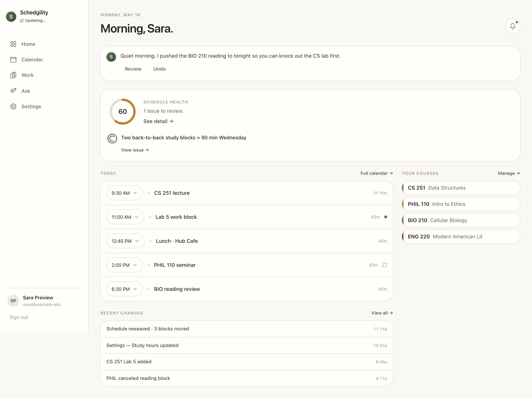
Task: Click the Ask sparkle icon
Action: (x=13, y=91)
